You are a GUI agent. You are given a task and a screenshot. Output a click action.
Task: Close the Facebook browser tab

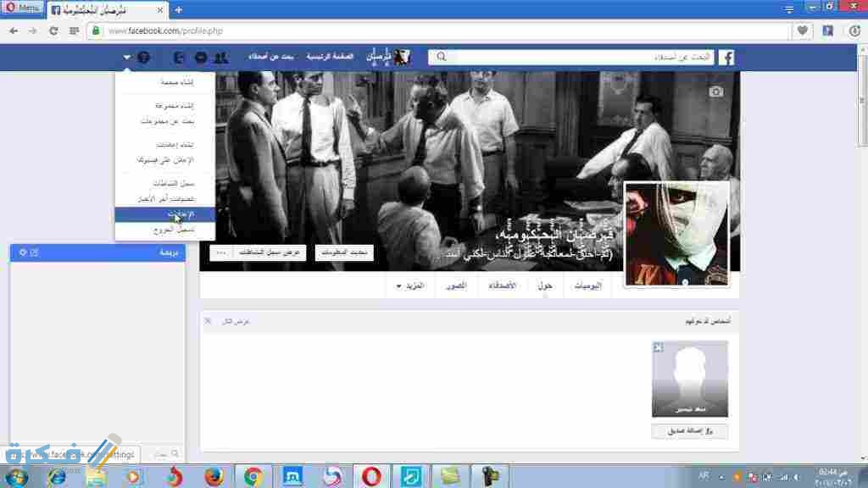coord(160,10)
